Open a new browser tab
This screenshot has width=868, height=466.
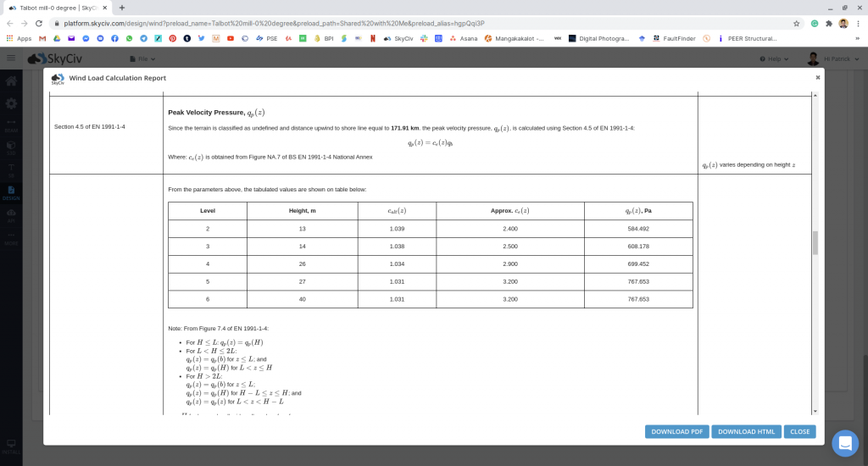(122, 7)
